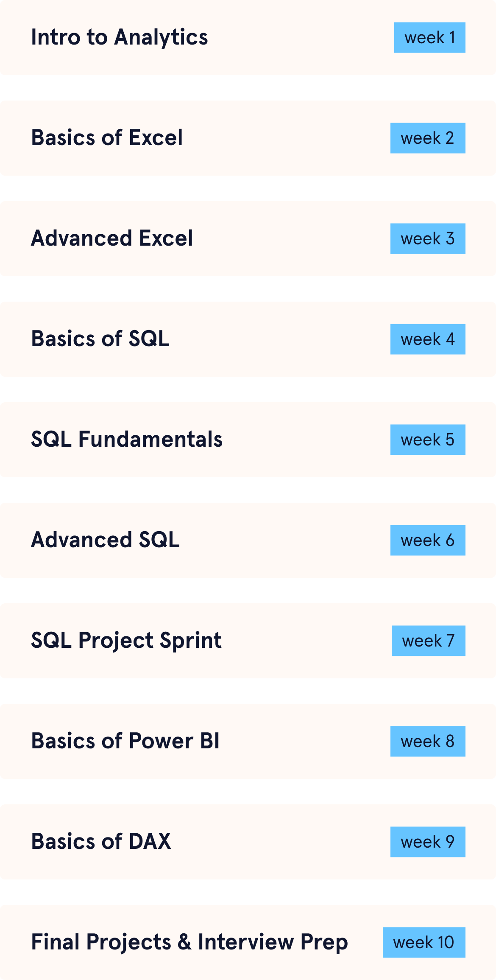This screenshot has width=496, height=980.
Task: Click the week 7 badge
Action: click(428, 641)
